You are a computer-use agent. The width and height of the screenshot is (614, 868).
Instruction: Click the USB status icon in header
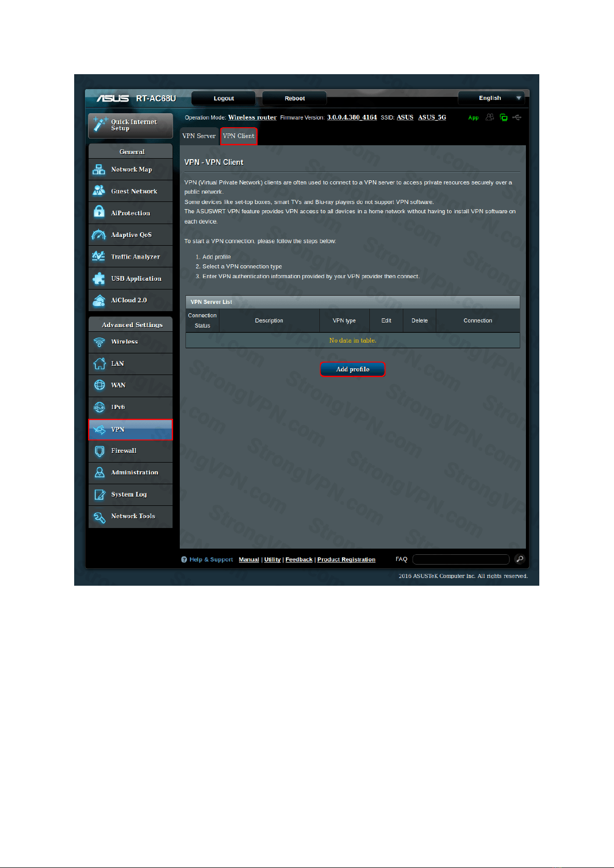pyautogui.click(x=517, y=117)
